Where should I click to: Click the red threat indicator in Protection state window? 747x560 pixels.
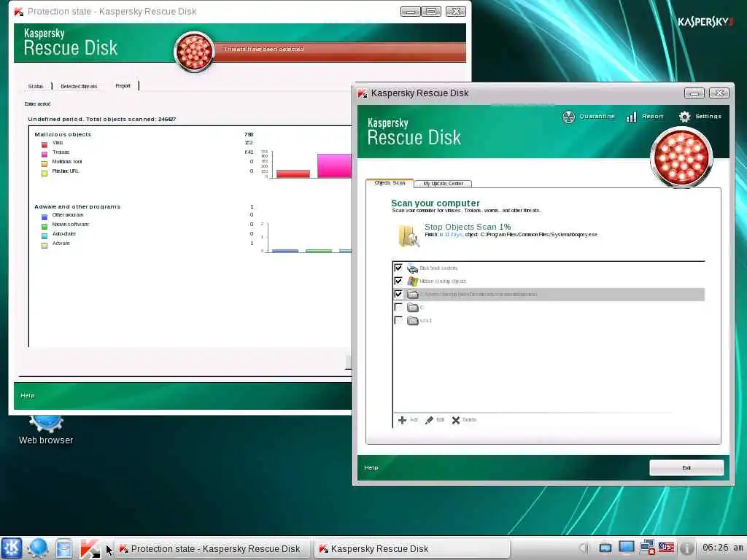pos(194,52)
